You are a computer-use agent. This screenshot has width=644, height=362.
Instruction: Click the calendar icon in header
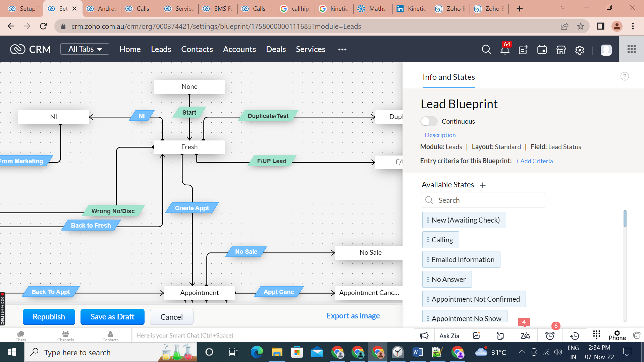tap(542, 50)
